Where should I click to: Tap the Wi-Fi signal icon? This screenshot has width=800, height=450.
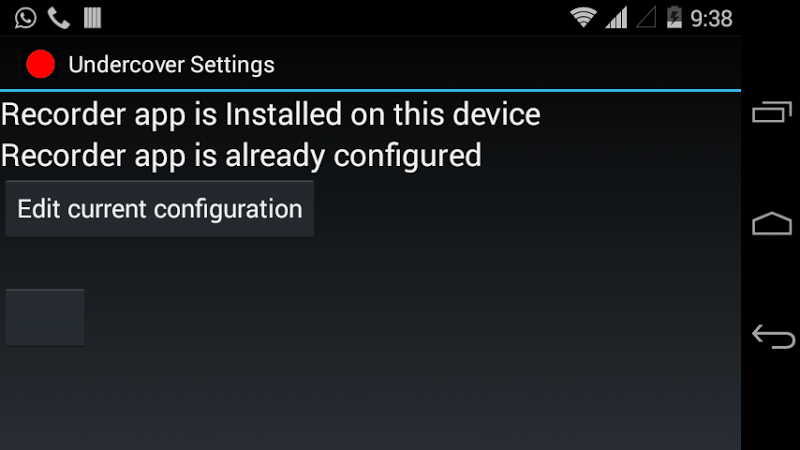tap(583, 18)
